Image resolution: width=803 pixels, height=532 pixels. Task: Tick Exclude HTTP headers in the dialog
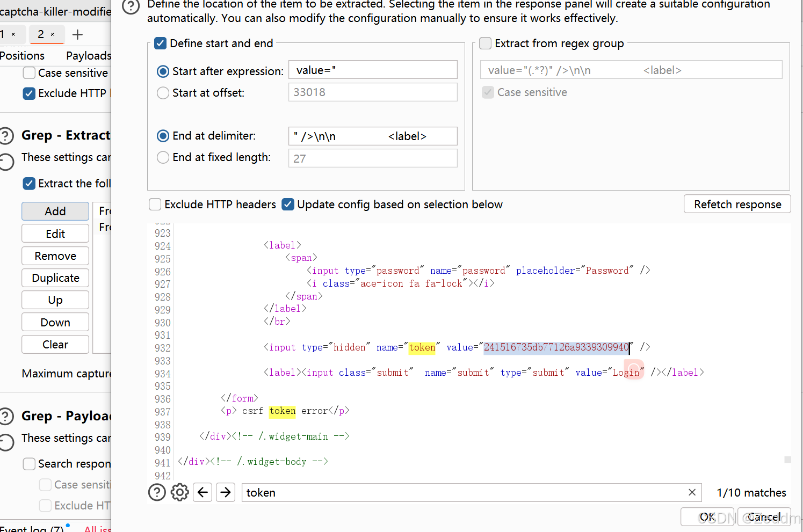click(x=155, y=205)
